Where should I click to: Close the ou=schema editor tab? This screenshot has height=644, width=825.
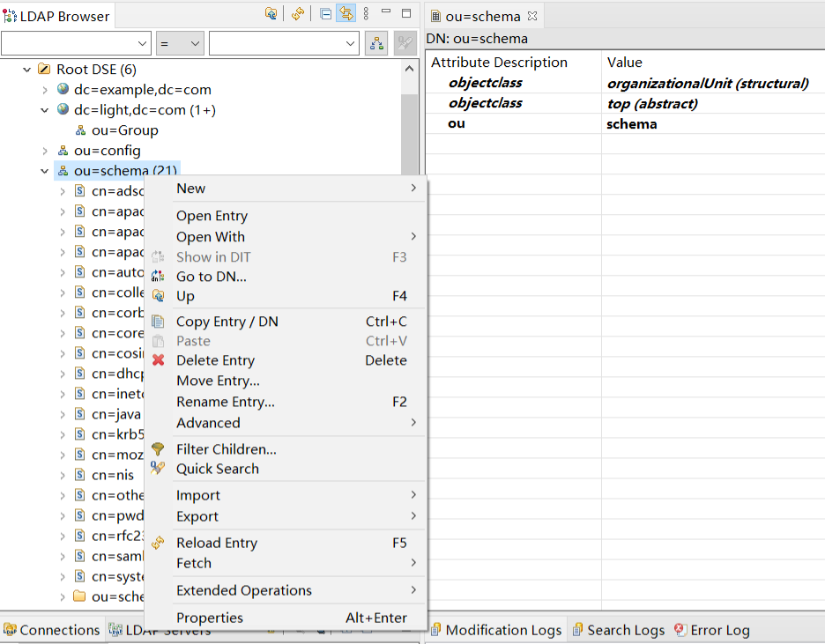[x=531, y=17]
